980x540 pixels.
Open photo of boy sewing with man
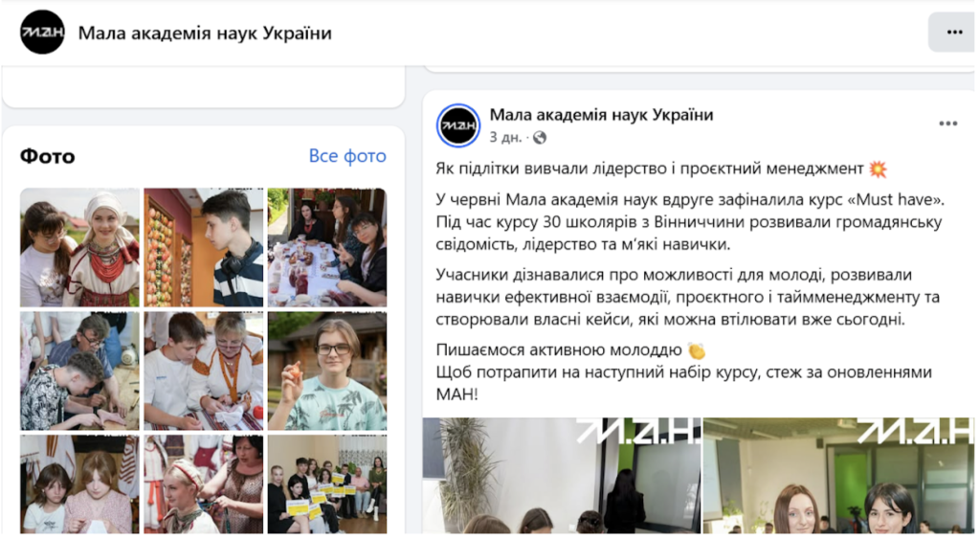point(79,371)
